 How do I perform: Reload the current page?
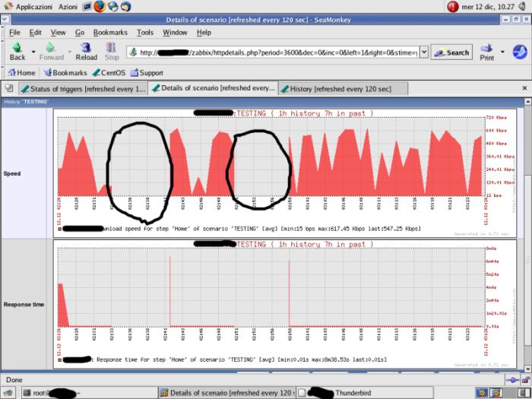pos(86,52)
